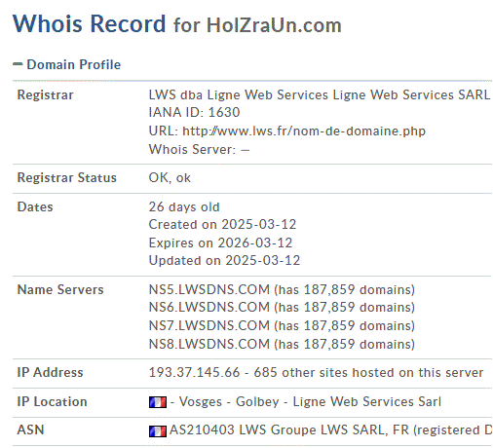Click the 685 other sites hosted text

(368, 372)
